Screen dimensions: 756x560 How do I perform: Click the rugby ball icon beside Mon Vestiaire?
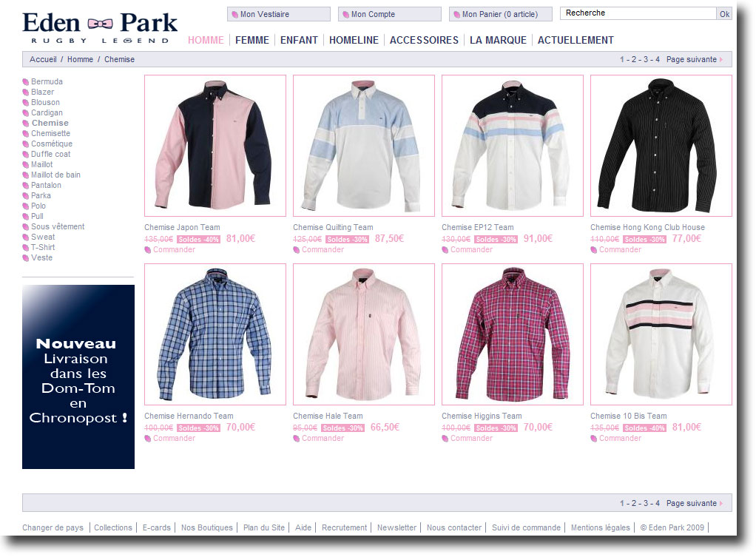click(234, 15)
